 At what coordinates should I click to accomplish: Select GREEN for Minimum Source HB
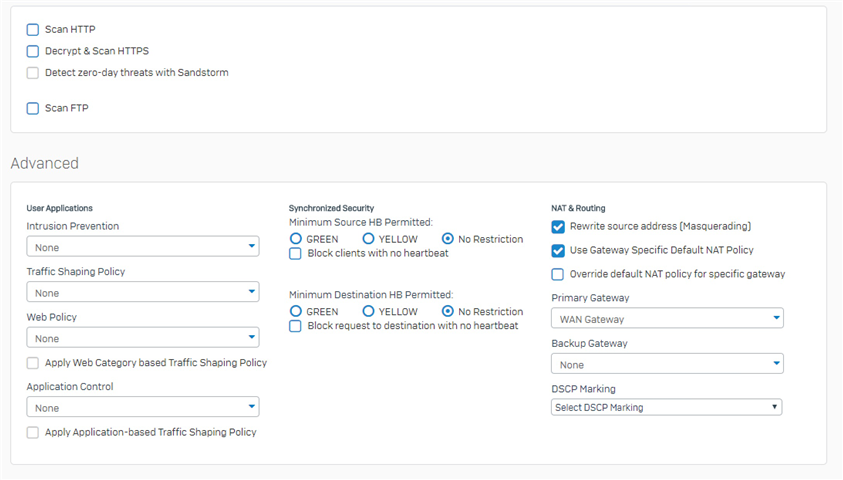click(x=296, y=239)
